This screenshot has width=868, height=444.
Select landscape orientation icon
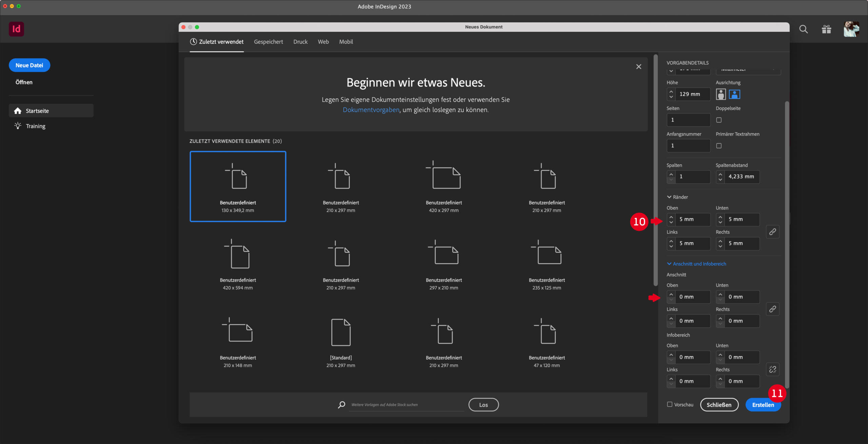[734, 94]
